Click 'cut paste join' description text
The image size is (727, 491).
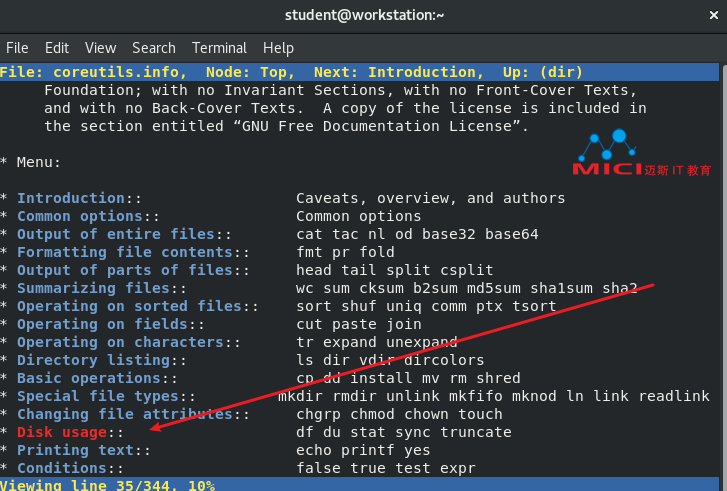359,325
